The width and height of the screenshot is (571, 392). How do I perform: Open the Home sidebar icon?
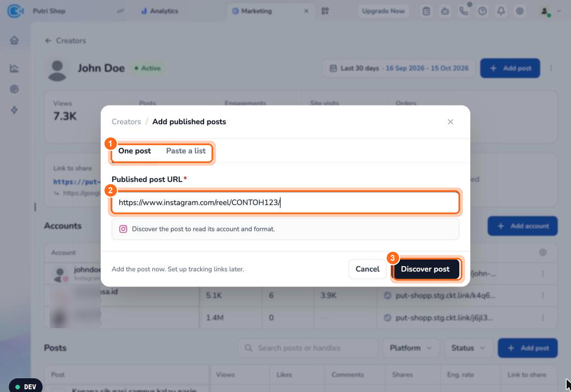(x=14, y=40)
